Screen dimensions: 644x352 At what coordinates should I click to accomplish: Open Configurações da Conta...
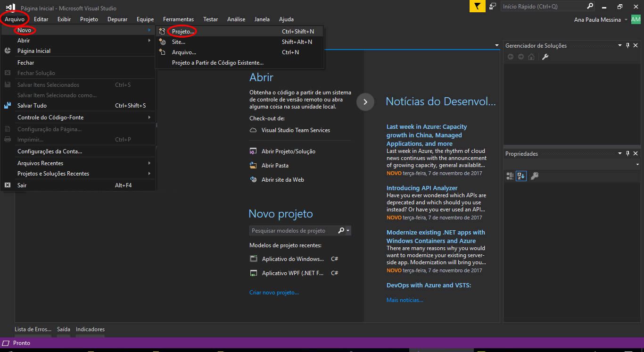pos(78,151)
